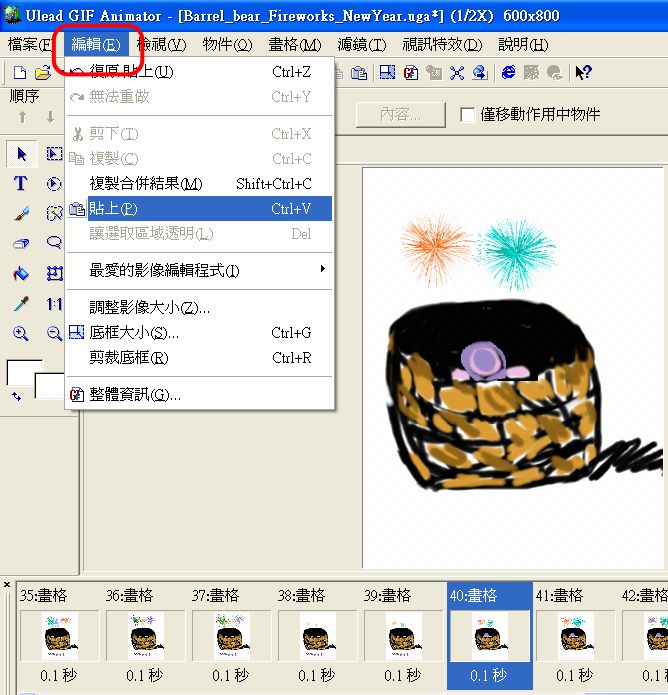Screen dimensions: 668x695
Task: Select the magic wand selection tool
Action: tap(54, 214)
